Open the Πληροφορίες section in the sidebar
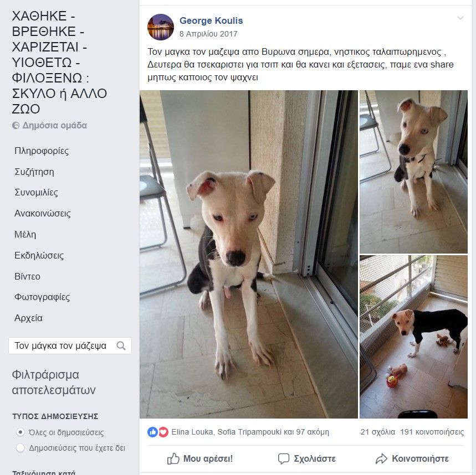The height and width of the screenshot is (475, 476). (x=42, y=151)
